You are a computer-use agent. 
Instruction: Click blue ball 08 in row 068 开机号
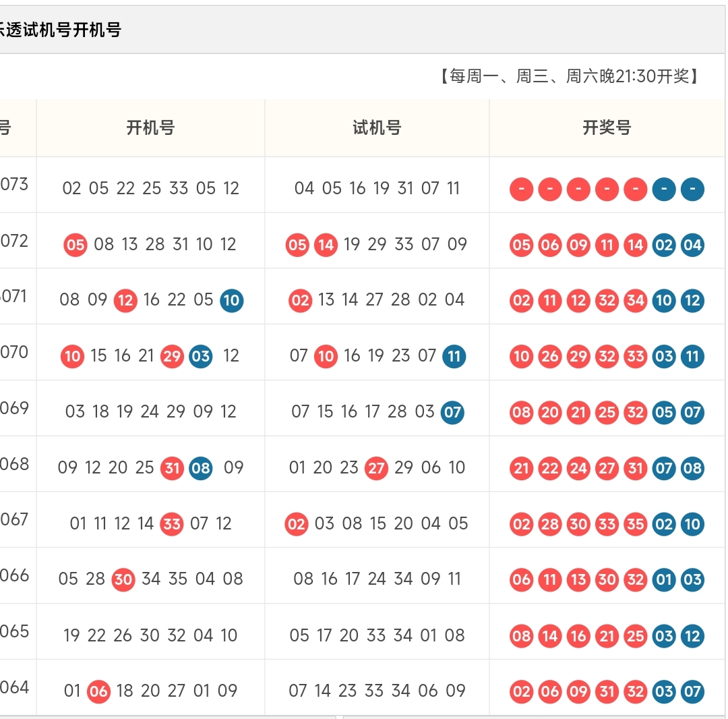pyautogui.click(x=201, y=468)
